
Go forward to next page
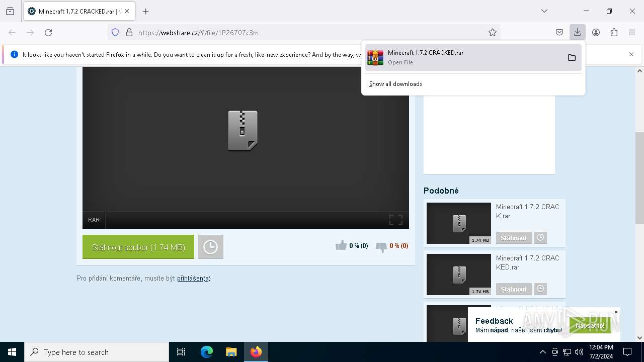(30, 32)
